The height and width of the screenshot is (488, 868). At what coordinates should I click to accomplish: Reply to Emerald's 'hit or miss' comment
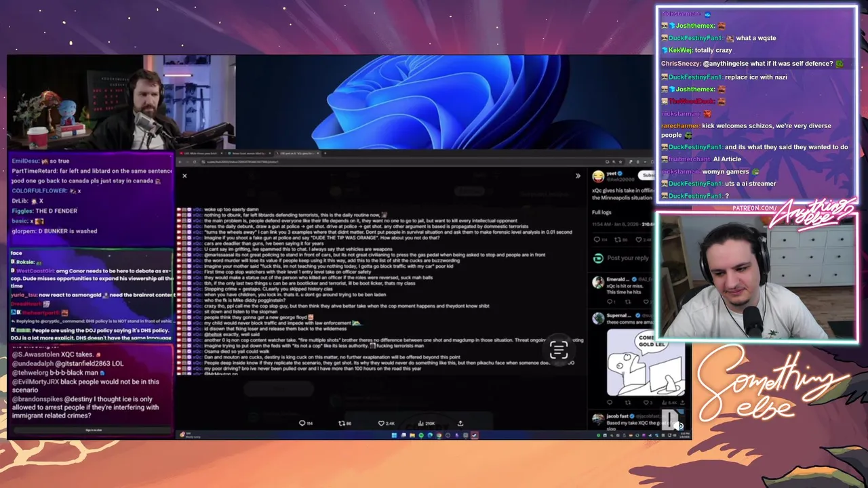click(611, 302)
